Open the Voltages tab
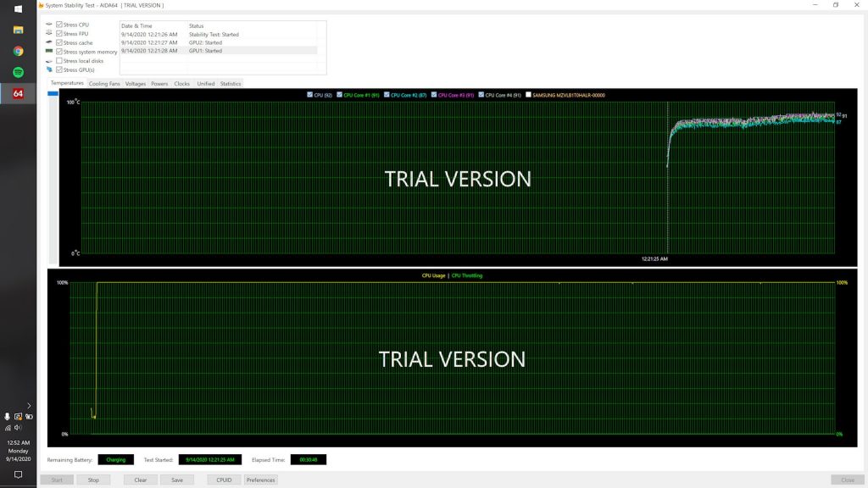Image resolution: width=868 pixels, height=488 pixels. click(136, 84)
